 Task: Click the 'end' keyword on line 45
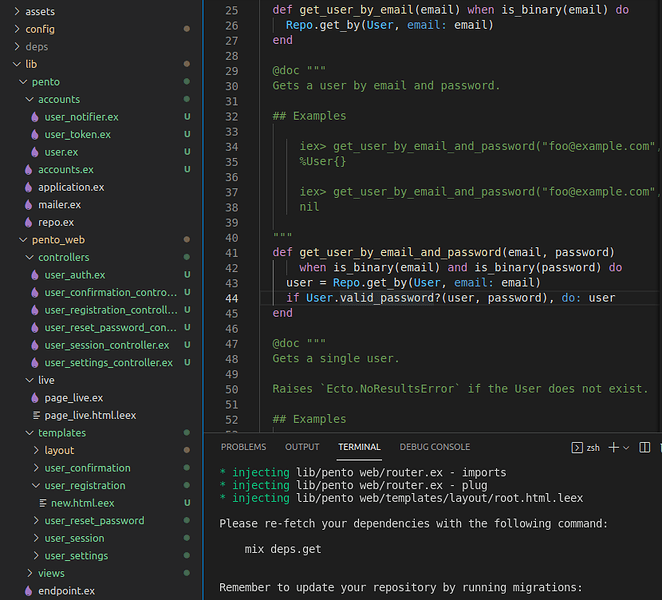[282, 313]
